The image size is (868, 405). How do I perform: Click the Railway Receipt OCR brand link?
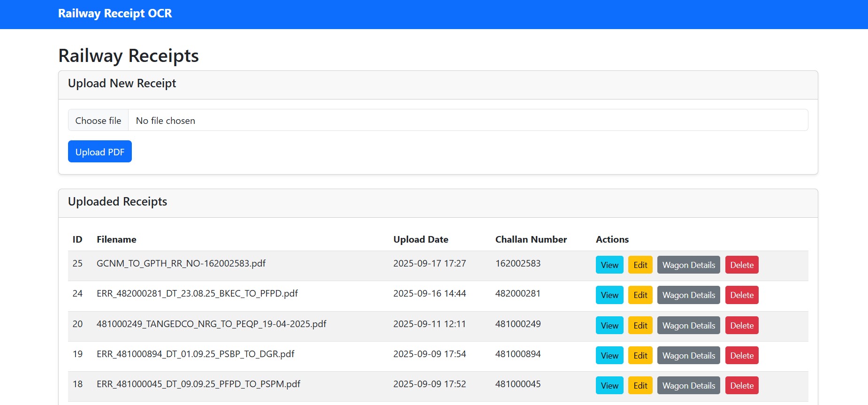[115, 14]
